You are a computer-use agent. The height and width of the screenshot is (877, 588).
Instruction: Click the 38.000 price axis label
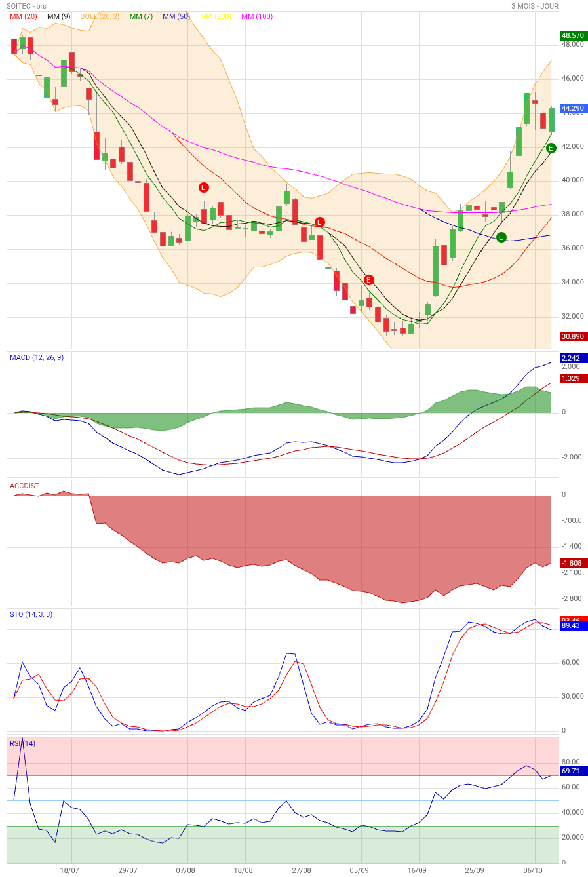pyautogui.click(x=572, y=214)
